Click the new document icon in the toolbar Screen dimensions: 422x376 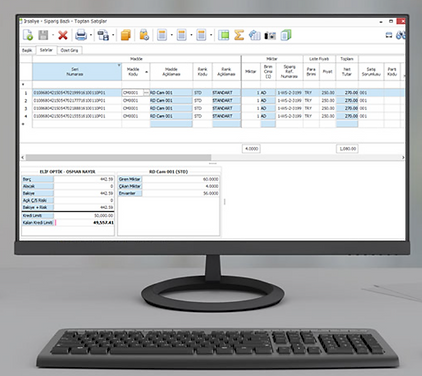pyautogui.click(x=28, y=35)
